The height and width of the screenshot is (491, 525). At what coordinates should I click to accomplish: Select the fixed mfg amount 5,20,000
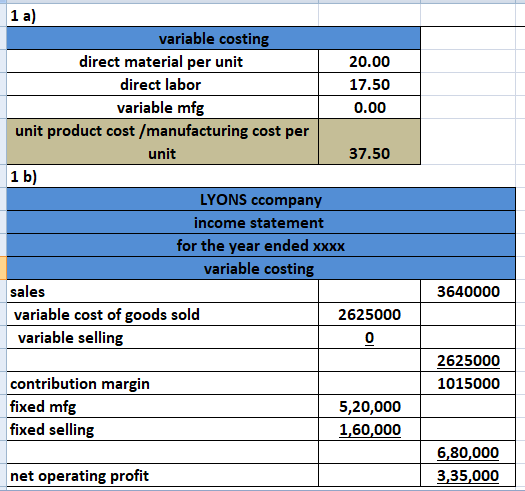(369, 406)
